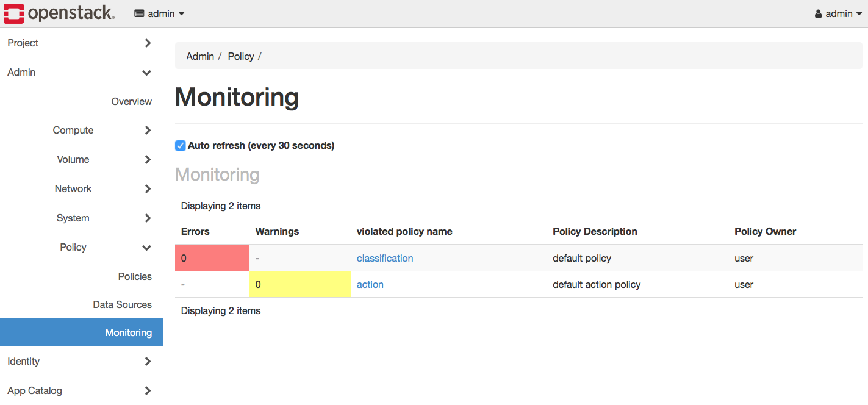Screen dimensions: 868x405
Task: Collapse the Policy submenu chevron
Action: [x=146, y=248]
